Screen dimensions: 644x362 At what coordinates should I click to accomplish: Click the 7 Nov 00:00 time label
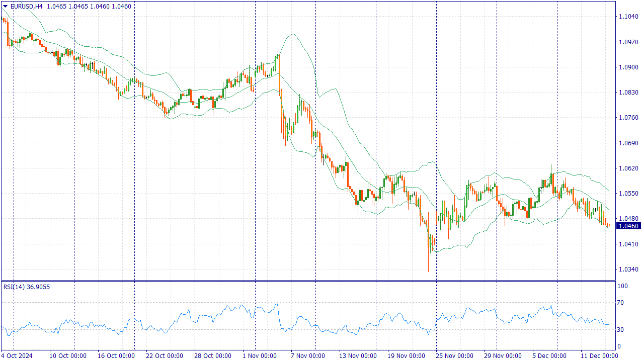coord(308,356)
